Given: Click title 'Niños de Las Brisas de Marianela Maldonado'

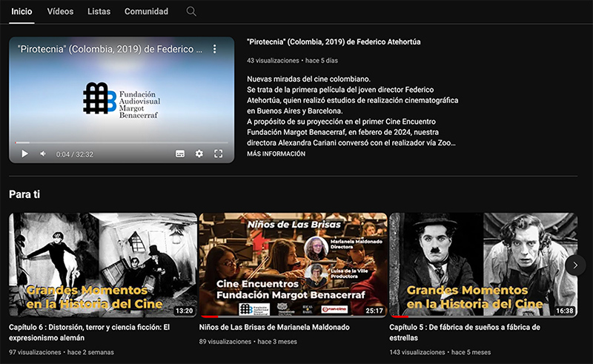Looking at the screenshot, I should [274, 327].
